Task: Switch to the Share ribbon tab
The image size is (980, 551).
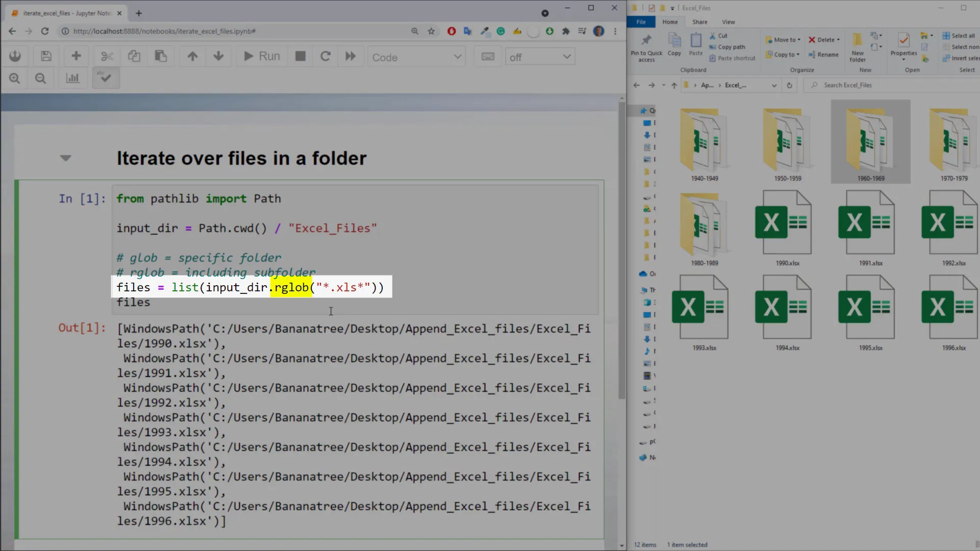Action: click(x=699, y=22)
